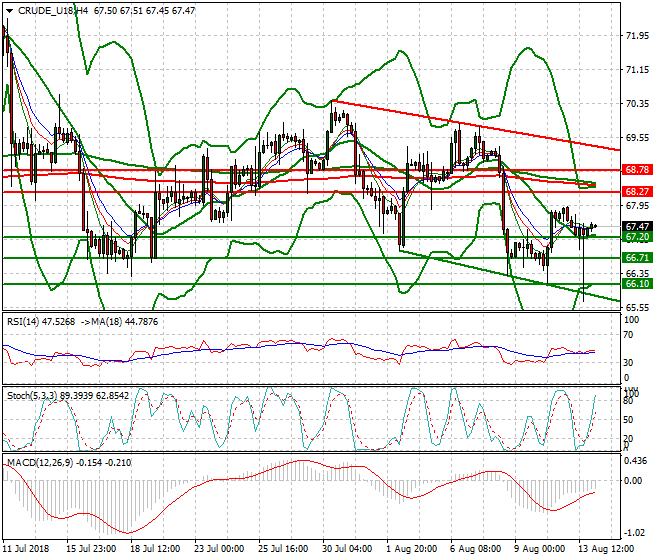
Task: Select the green 66.10 support price label
Action: click(x=637, y=284)
